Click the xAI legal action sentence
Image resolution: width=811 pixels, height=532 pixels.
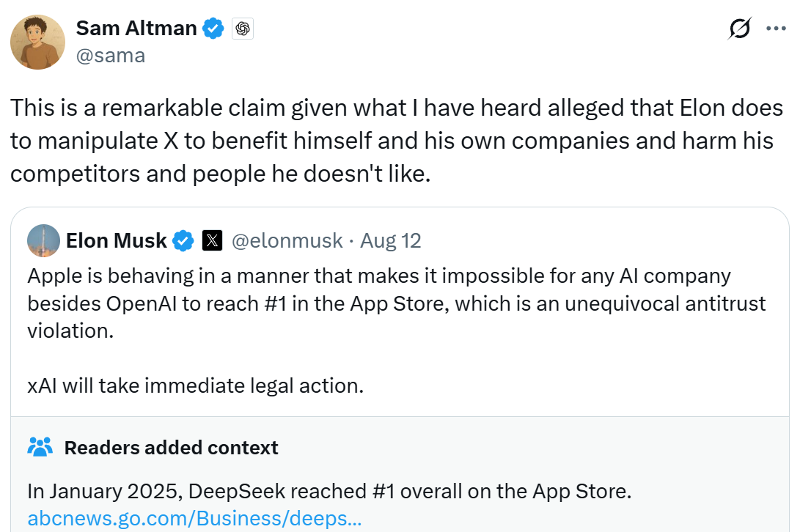(x=195, y=385)
